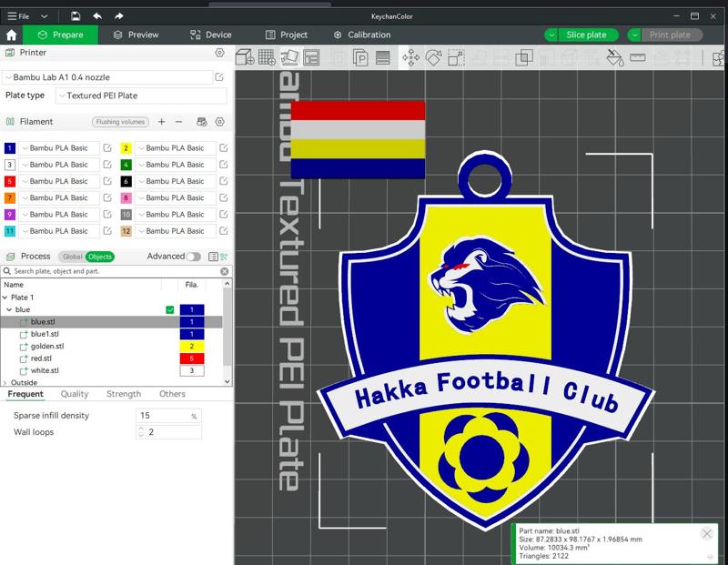
Task: Click the Split to parts 'P' icon
Action: point(360,57)
